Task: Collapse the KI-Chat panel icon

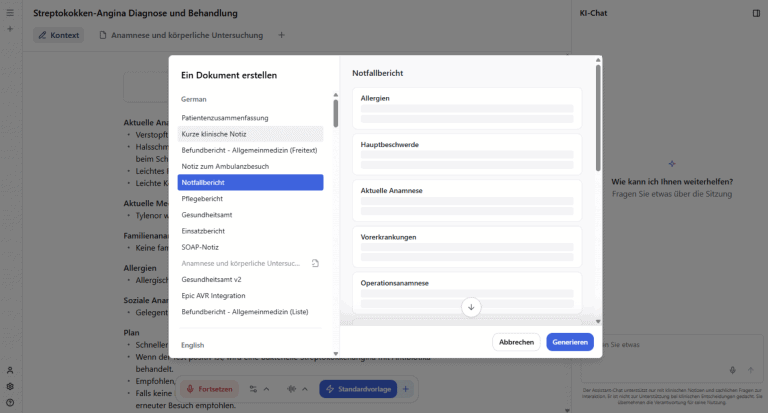Action: click(755, 13)
